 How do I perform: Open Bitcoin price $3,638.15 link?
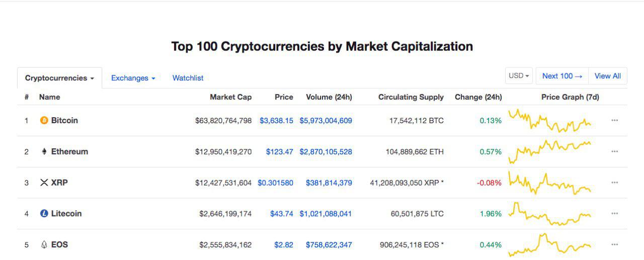click(276, 121)
